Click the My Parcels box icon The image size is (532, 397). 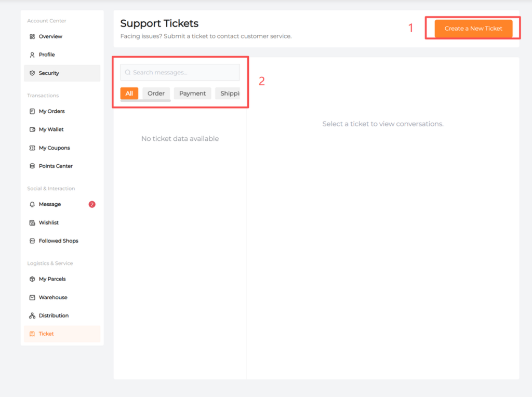click(32, 279)
